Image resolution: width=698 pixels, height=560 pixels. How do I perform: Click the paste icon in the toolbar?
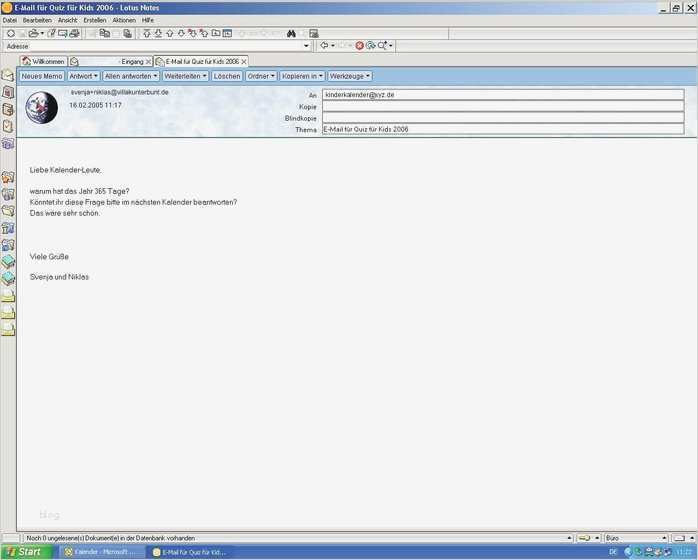[128, 33]
